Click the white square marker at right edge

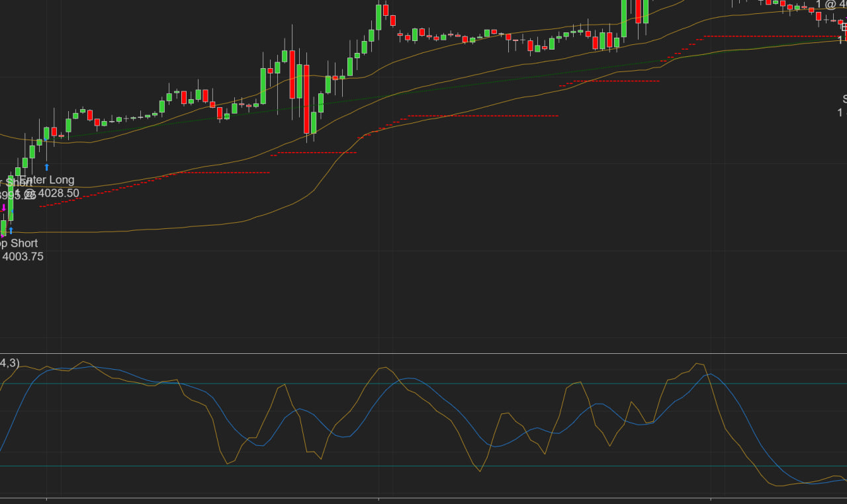pos(844,26)
